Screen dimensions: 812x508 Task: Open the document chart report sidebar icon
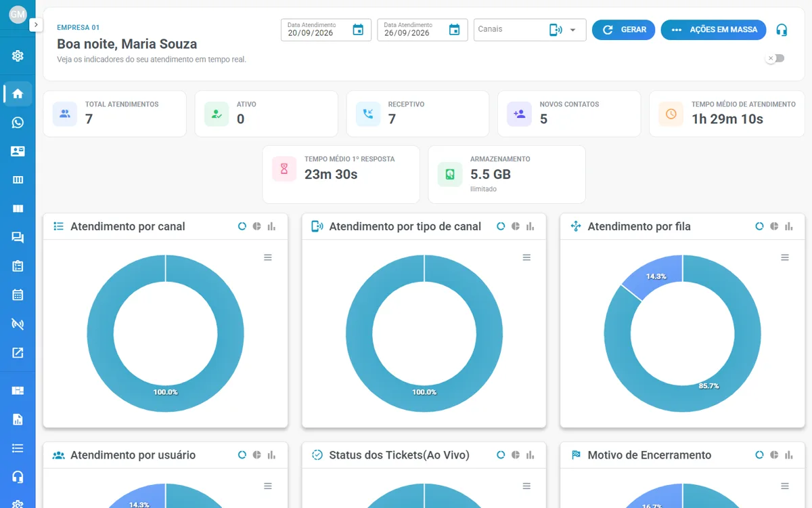tap(18, 419)
